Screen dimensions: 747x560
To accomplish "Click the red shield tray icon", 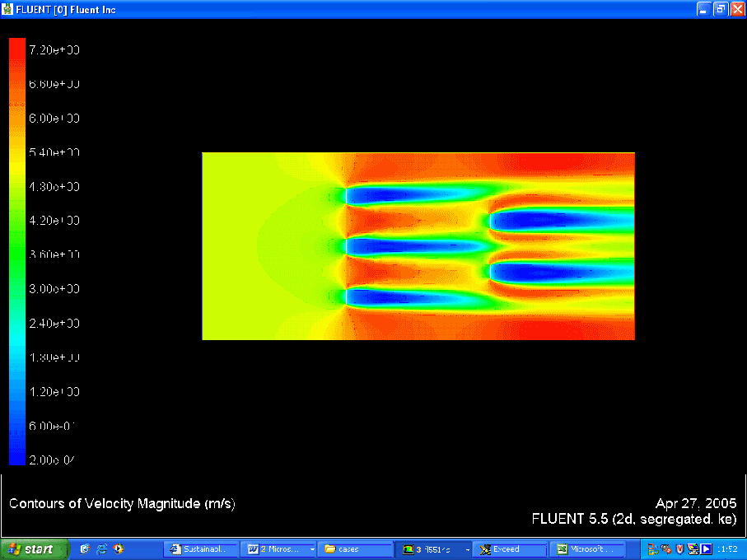I will (680, 549).
